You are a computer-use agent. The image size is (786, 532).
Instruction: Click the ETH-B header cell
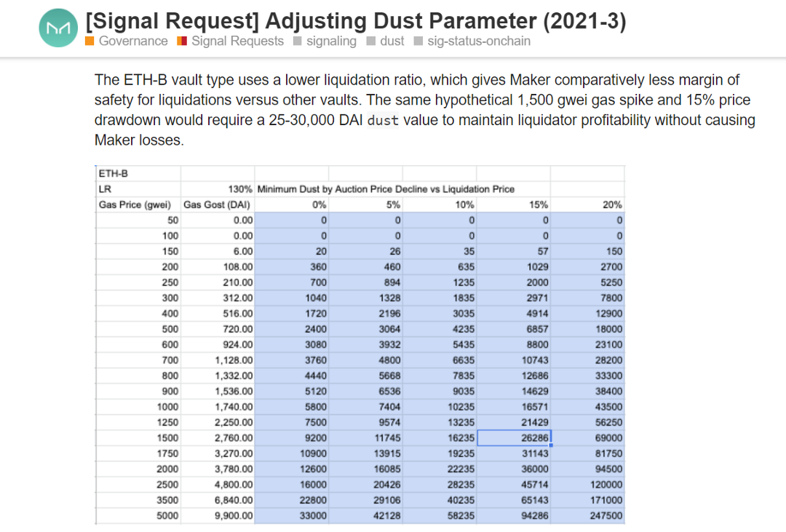(138, 173)
